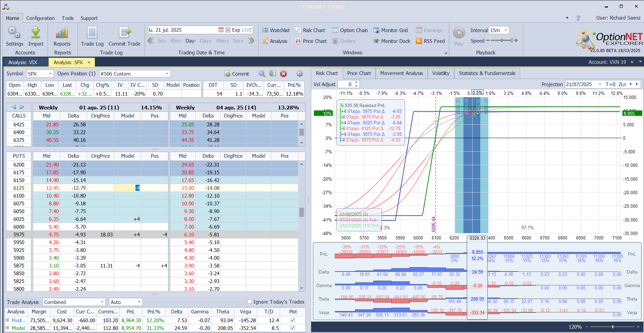Switch to the Price Chart panel tab

(359, 73)
